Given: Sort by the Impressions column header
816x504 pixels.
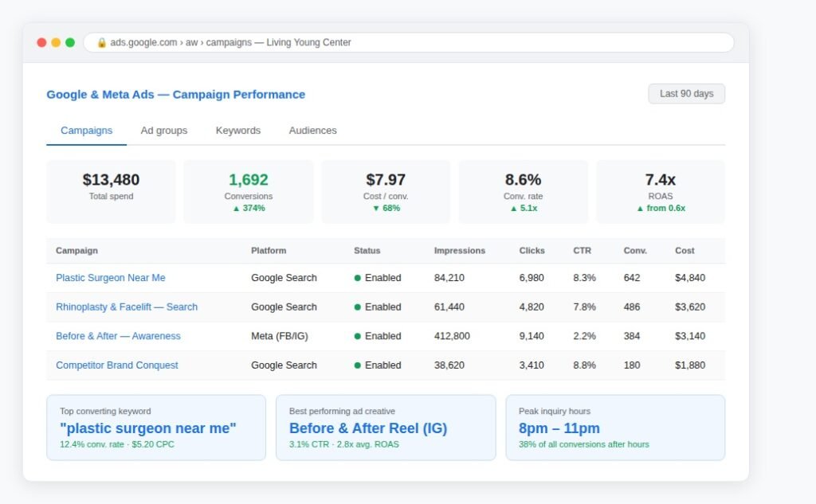Looking at the screenshot, I should tap(460, 251).
